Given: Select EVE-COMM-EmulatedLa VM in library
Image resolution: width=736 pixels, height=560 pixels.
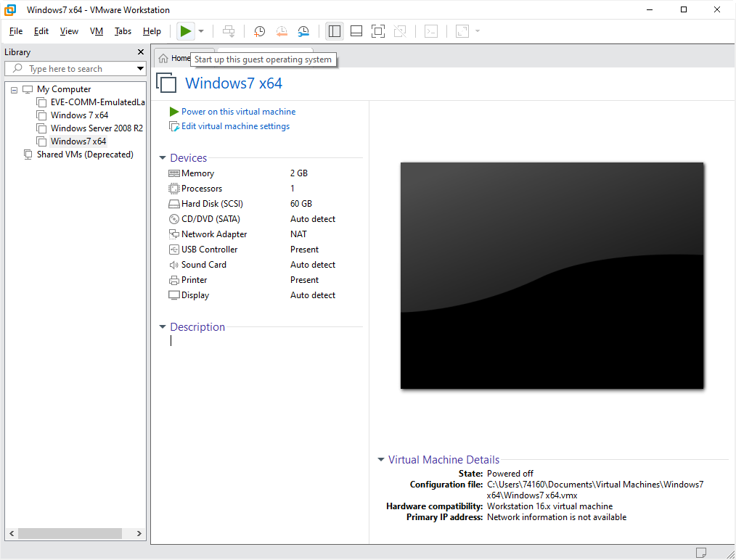Looking at the screenshot, I should pyautogui.click(x=98, y=102).
